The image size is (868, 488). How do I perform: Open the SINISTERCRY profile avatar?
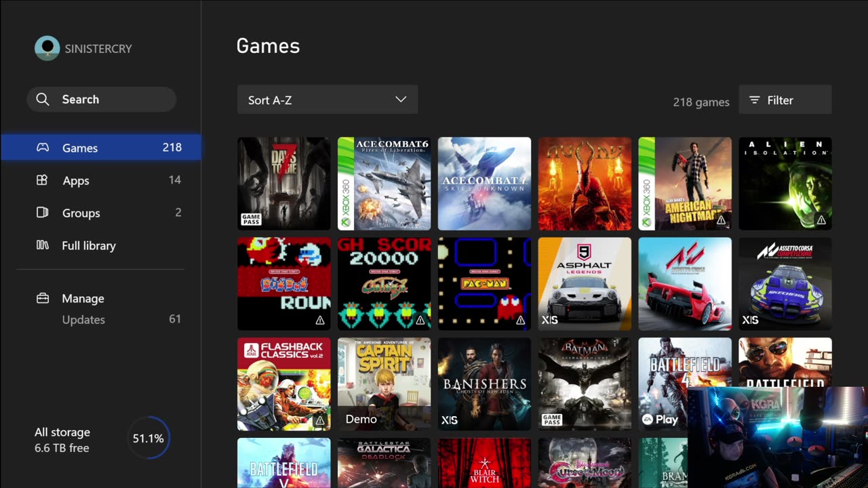[47, 48]
